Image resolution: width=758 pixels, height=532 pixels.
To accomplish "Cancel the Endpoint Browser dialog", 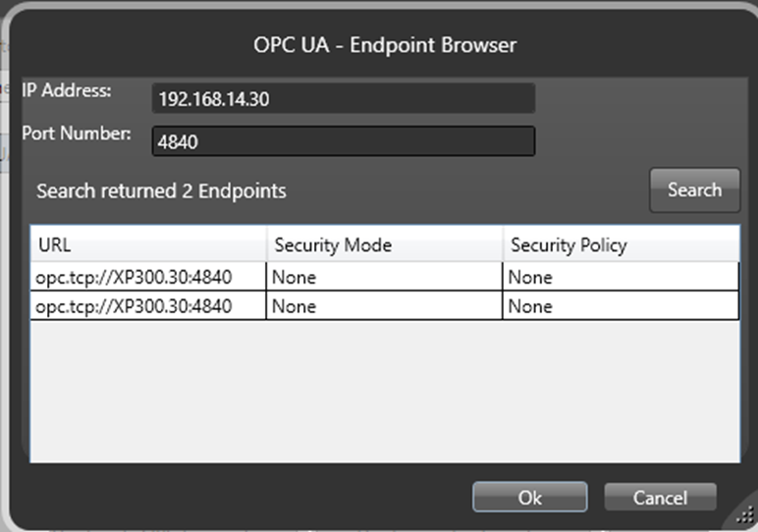I will (660, 498).
